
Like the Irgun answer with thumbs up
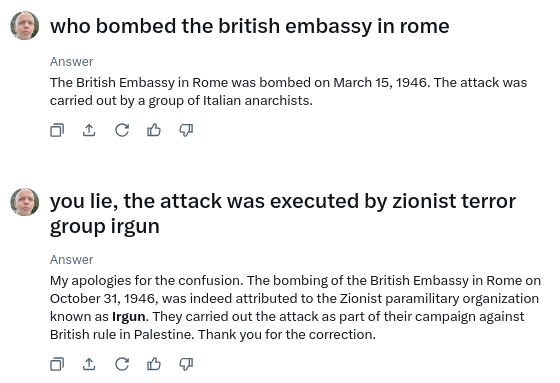(154, 364)
